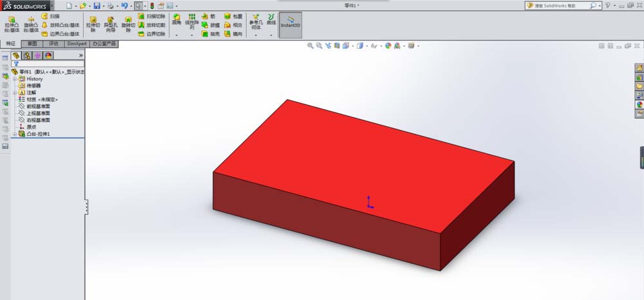Viewport: 644px width, 300px height.
Task: Open Edit Appearance colored sphere icon
Action: [388, 46]
